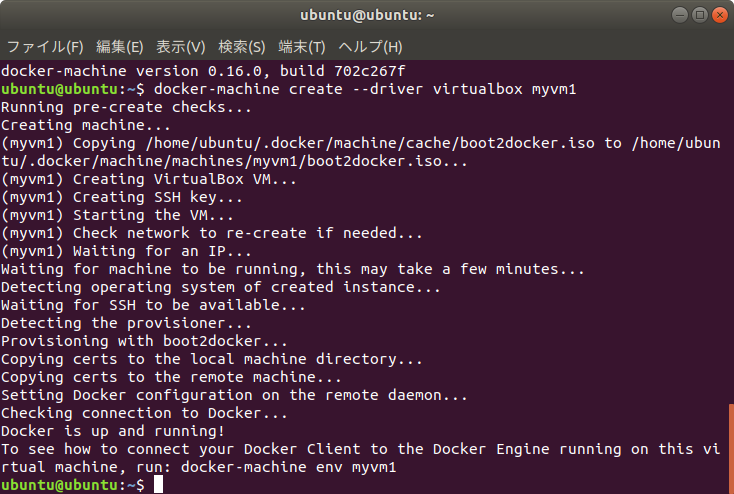Click the docker-machine create --driver virtualbox command
The image size is (734, 494).
click(365, 89)
